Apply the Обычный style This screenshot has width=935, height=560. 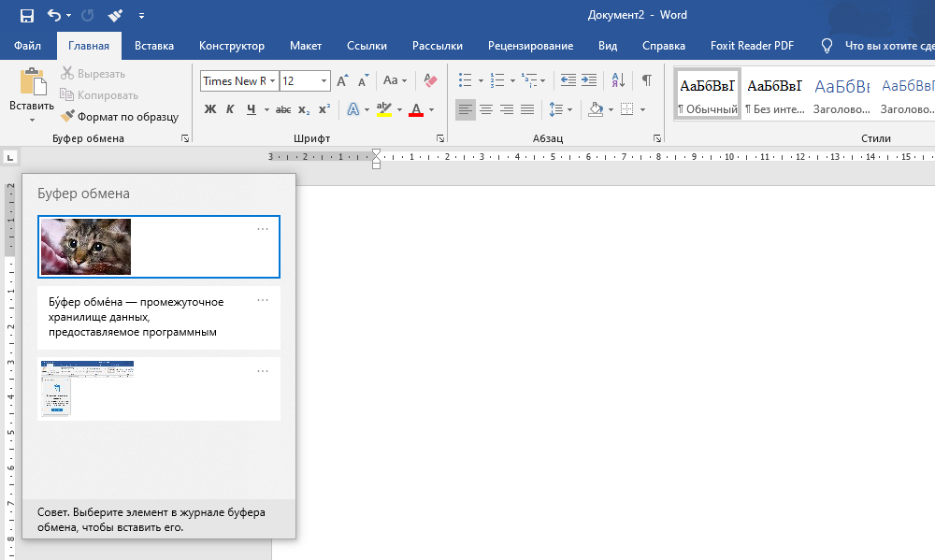pyautogui.click(x=708, y=94)
